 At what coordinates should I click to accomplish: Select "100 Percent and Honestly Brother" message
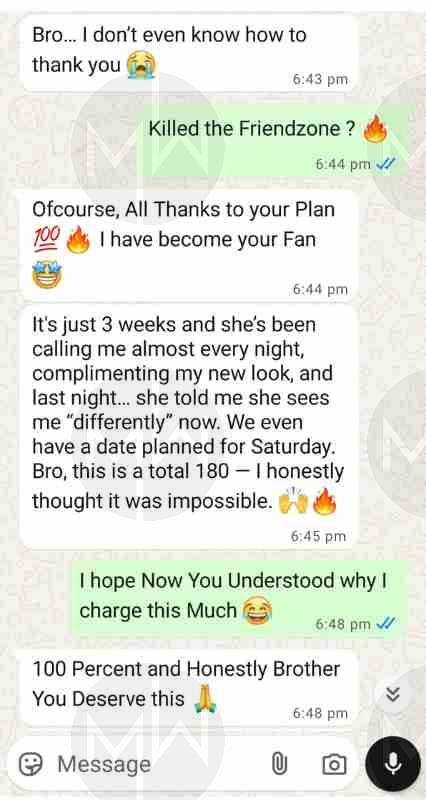tap(188, 687)
